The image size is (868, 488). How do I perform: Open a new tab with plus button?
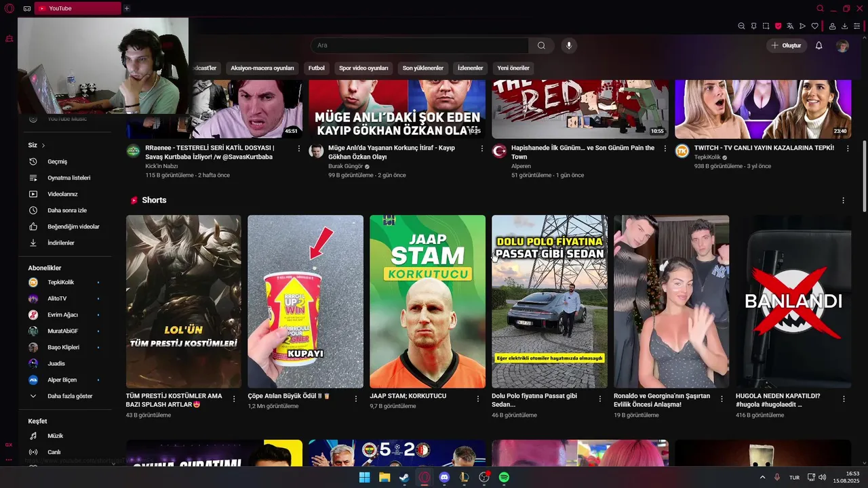click(126, 8)
